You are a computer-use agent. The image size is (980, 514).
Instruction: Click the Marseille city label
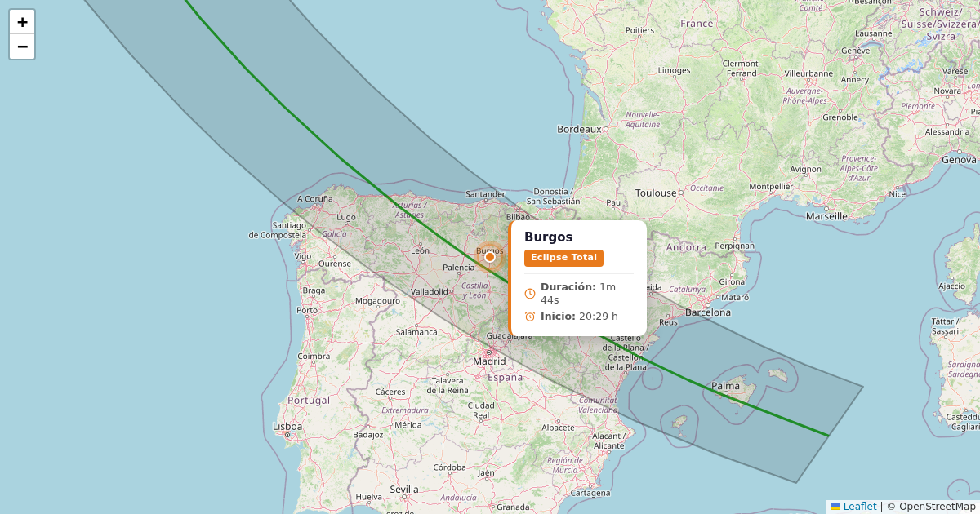pos(826,216)
